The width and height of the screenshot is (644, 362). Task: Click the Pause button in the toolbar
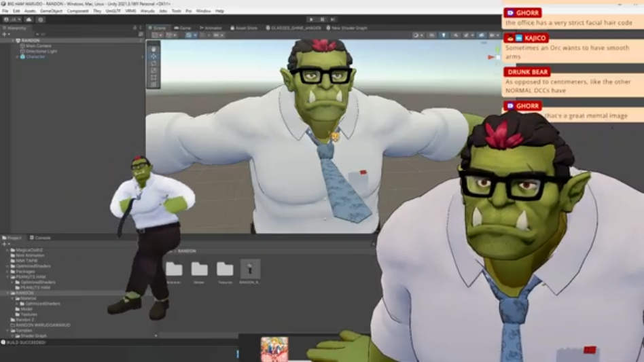322,20
